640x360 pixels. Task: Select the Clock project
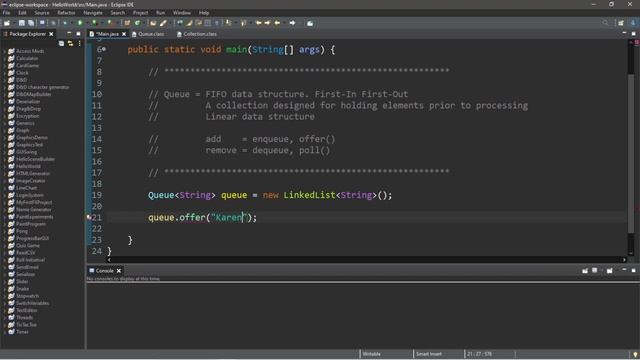pyautogui.click(x=22, y=73)
